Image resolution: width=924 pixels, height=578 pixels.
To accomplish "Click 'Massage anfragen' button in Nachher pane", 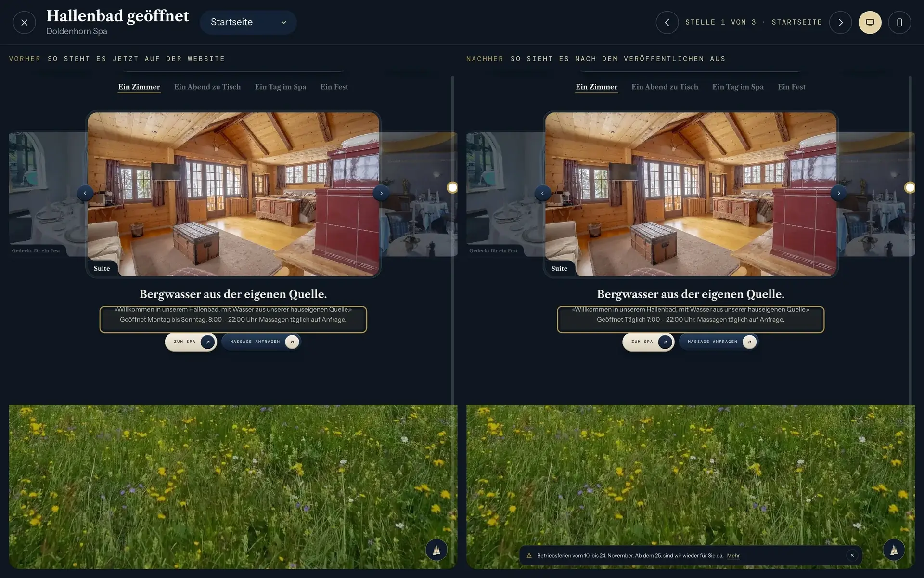I will click(x=719, y=342).
